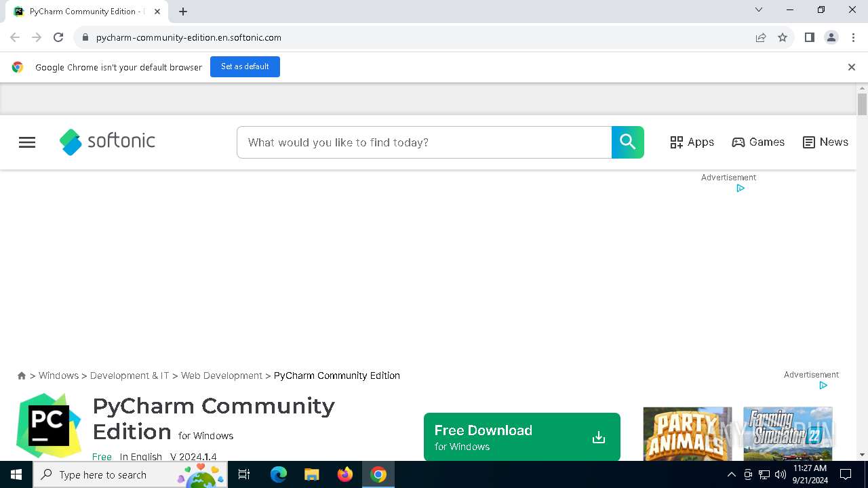Open the Softonic hamburger menu
Screen dimensions: 868x488
point(27,142)
